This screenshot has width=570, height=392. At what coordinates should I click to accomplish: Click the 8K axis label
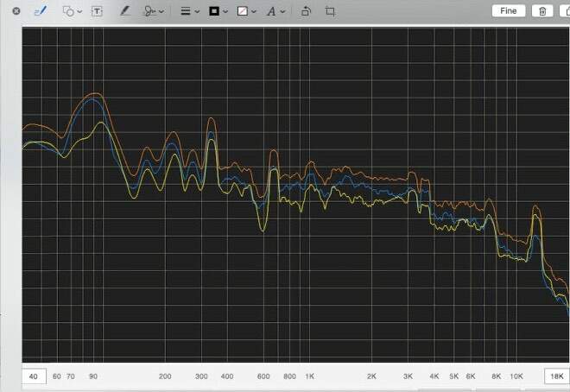click(x=497, y=376)
